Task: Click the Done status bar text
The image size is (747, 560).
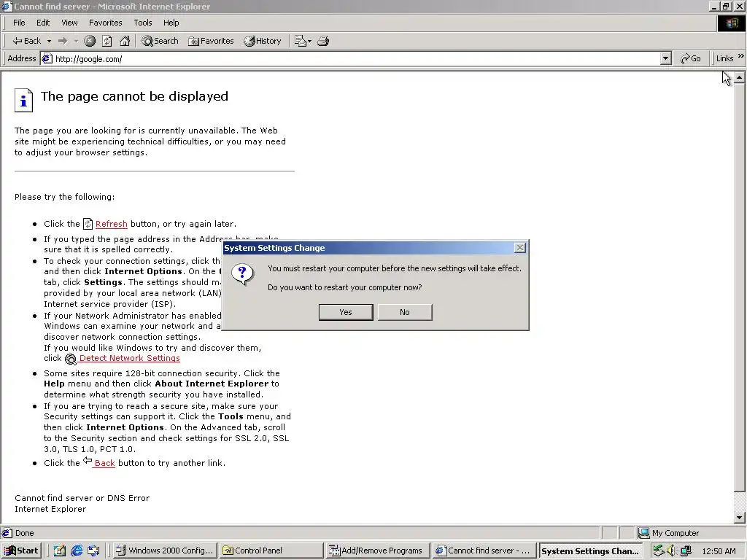Action: coord(24,533)
